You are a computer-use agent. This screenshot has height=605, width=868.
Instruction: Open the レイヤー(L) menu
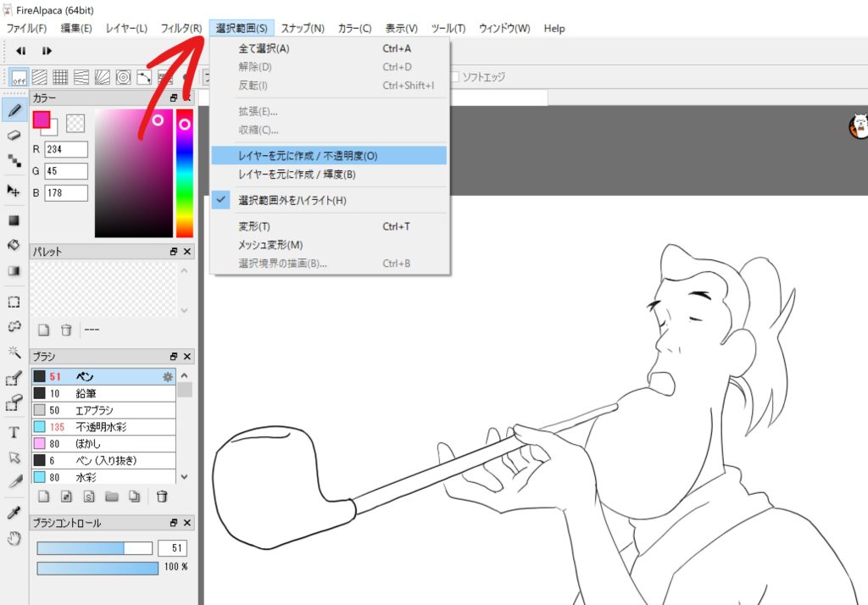pyautogui.click(x=125, y=28)
